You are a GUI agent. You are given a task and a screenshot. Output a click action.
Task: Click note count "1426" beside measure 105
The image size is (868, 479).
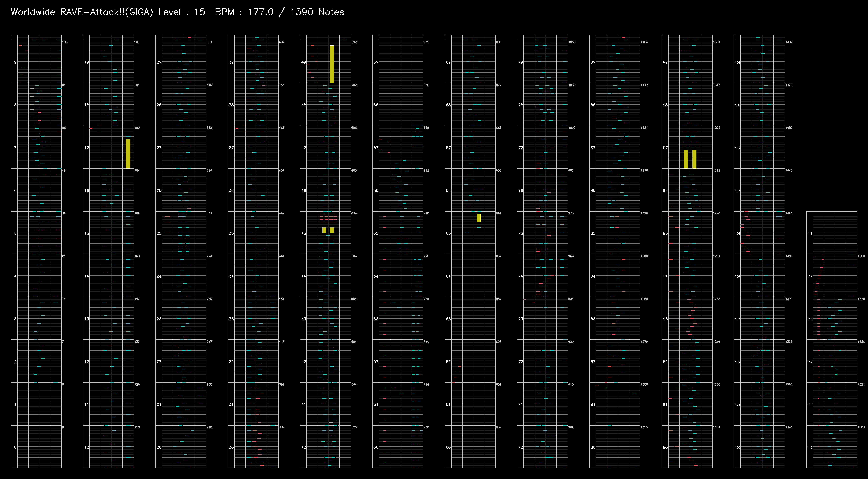pyautogui.click(x=789, y=213)
